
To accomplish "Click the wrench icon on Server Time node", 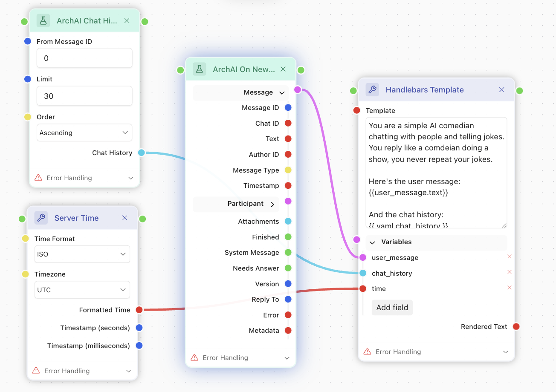I will pos(41,218).
